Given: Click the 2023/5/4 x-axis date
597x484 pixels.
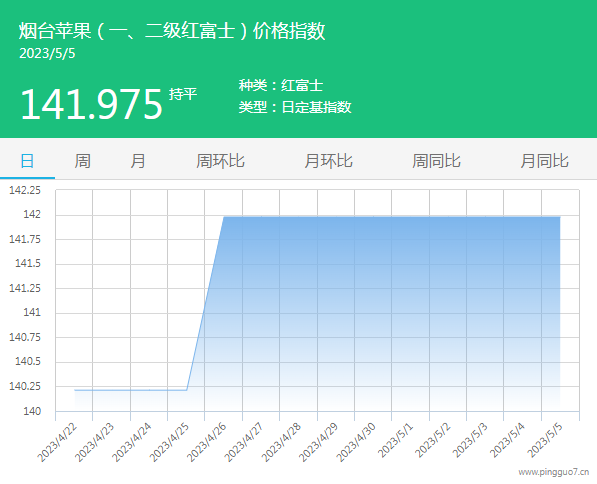Looking at the screenshot, I should (x=507, y=440).
